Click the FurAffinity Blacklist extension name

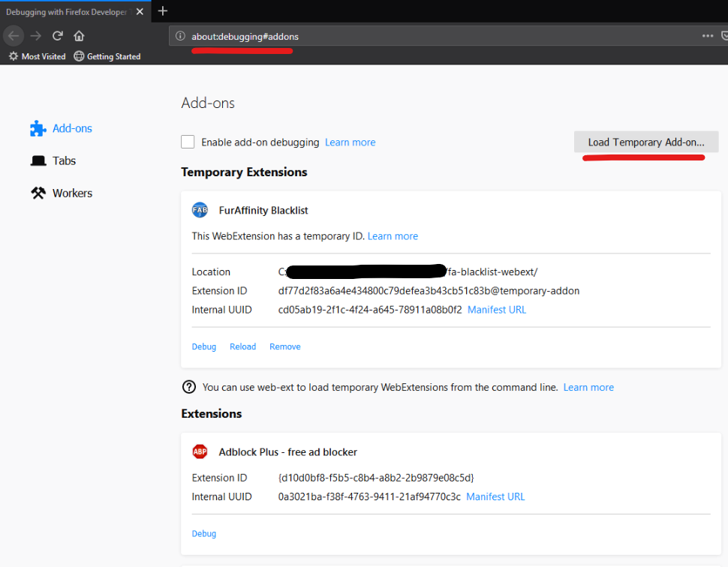[x=263, y=211]
